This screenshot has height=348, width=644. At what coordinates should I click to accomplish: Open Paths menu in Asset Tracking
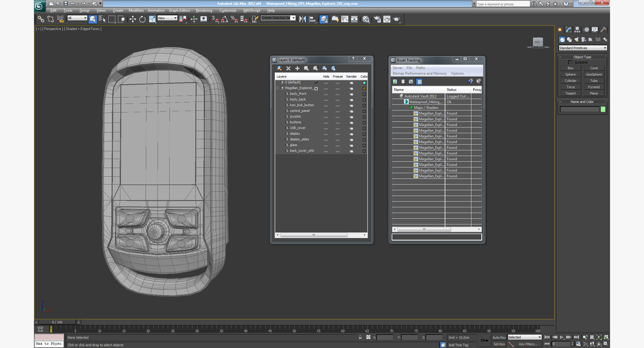click(x=420, y=68)
